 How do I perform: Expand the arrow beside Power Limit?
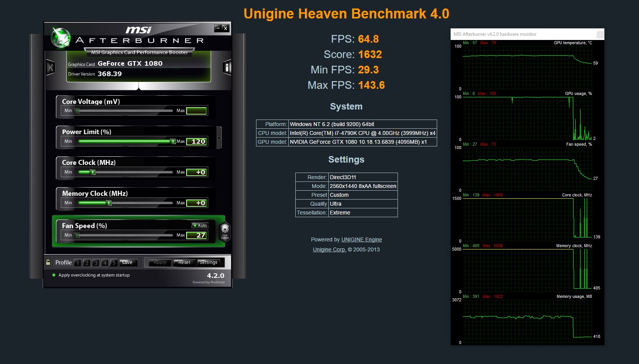(219, 138)
